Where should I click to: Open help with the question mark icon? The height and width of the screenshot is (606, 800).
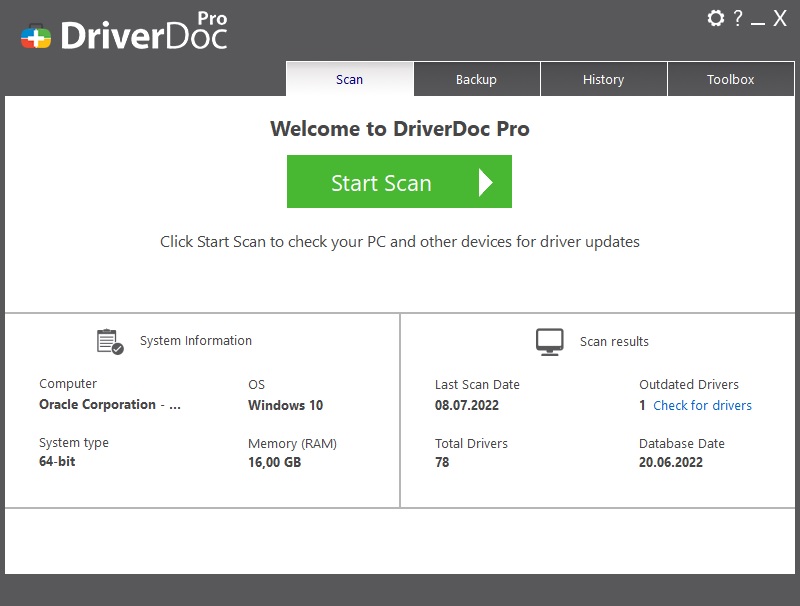(738, 18)
